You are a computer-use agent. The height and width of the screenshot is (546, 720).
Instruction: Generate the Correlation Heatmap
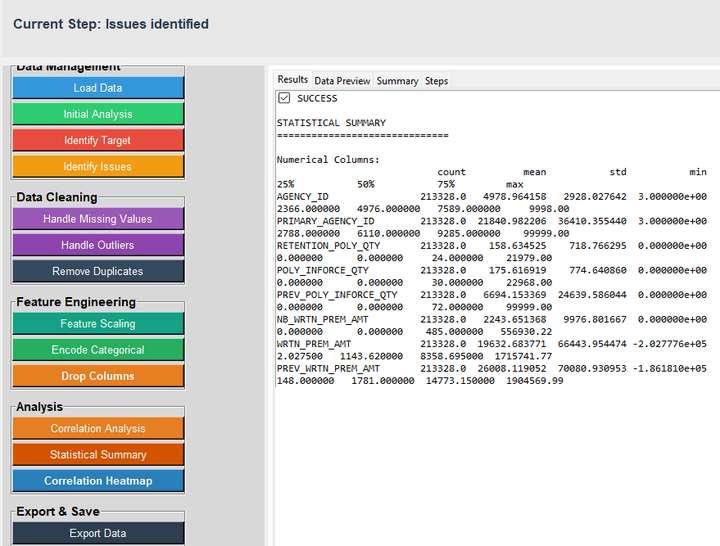click(x=98, y=481)
